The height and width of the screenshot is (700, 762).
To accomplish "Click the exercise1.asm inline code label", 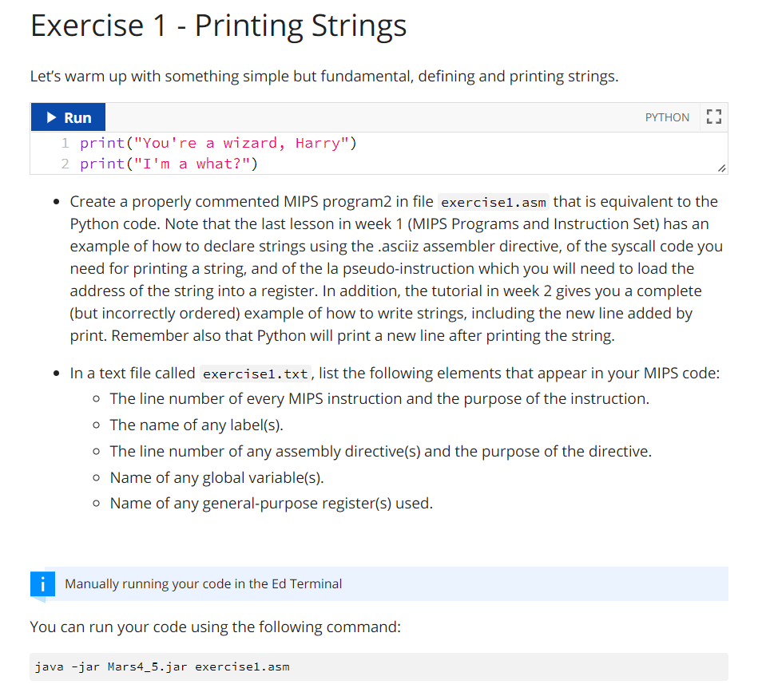I will [x=494, y=202].
